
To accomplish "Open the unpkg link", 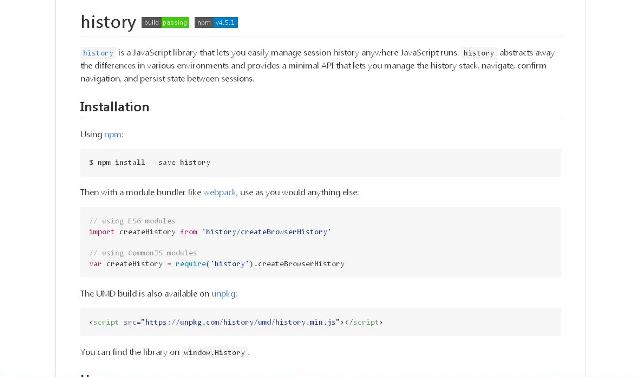I will [x=223, y=293].
